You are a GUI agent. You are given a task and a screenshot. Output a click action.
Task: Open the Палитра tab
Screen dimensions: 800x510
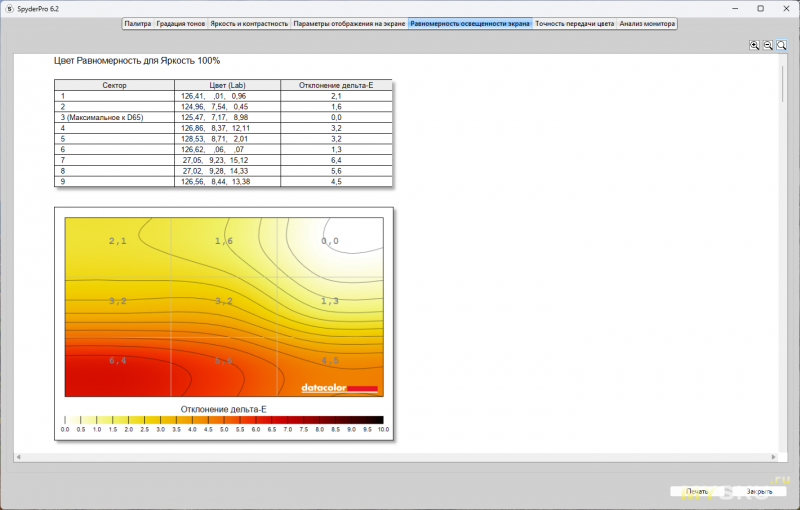[x=138, y=23]
